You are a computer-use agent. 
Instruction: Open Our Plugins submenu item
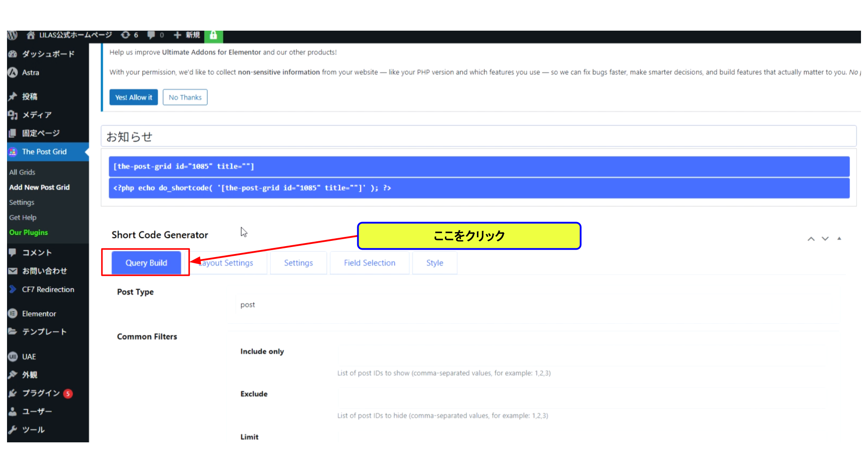[x=28, y=233]
